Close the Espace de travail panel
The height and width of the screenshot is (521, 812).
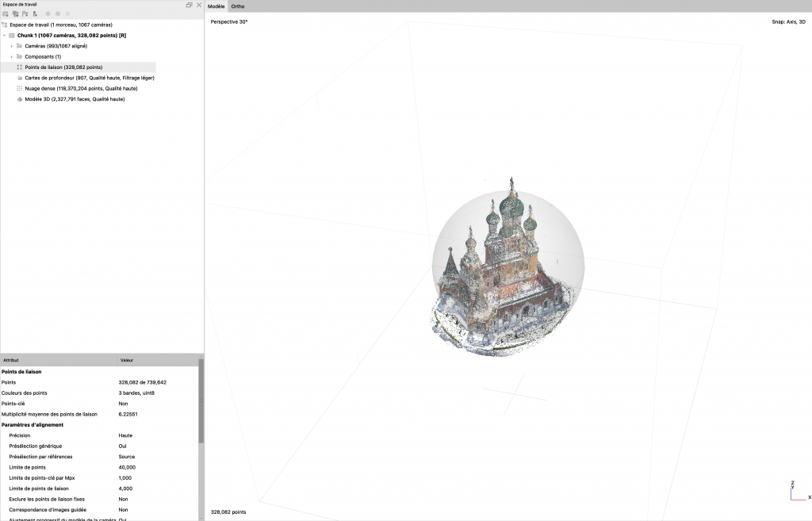click(x=199, y=5)
